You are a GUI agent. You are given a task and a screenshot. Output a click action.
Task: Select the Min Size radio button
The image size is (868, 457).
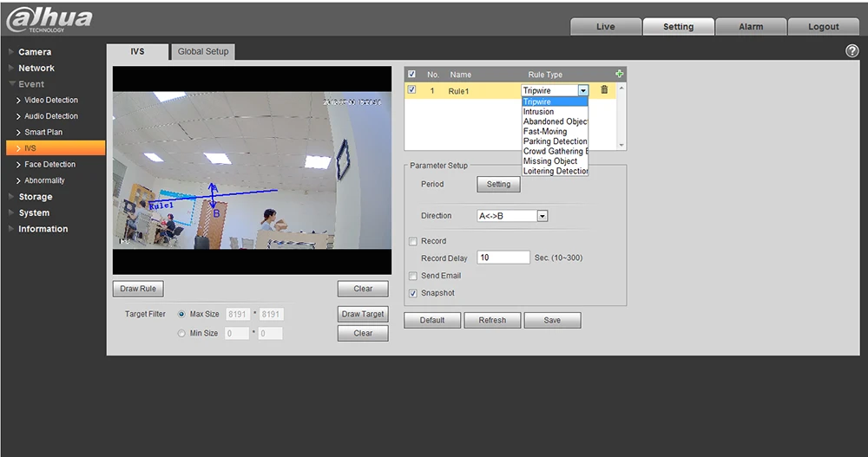[181, 334]
